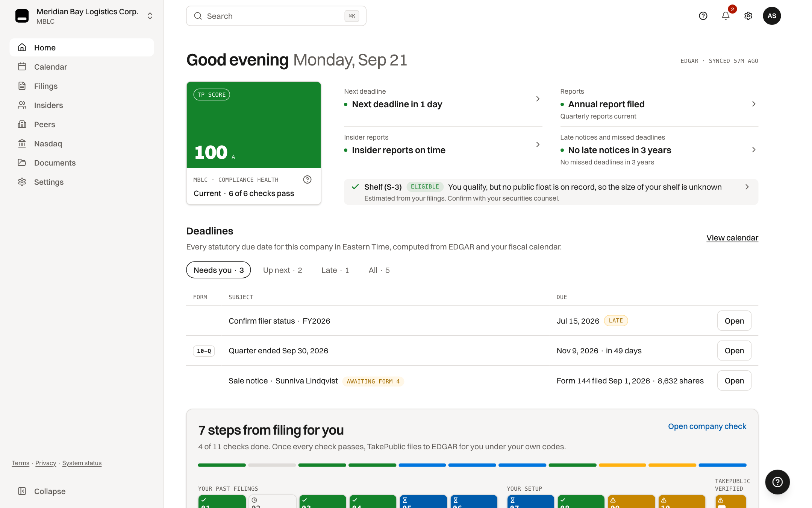The height and width of the screenshot is (508, 812).
Task: Click the LATE status badge
Action: [x=616, y=321]
